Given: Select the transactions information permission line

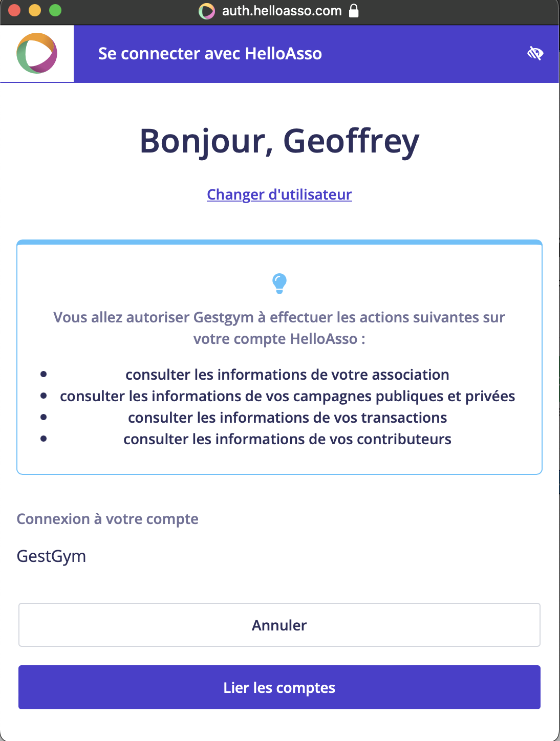Looking at the screenshot, I should tap(287, 418).
